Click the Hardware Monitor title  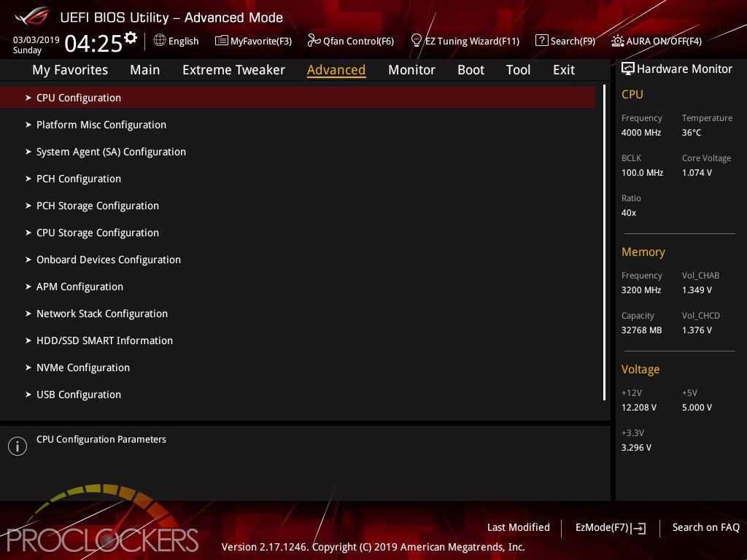point(684,69)
